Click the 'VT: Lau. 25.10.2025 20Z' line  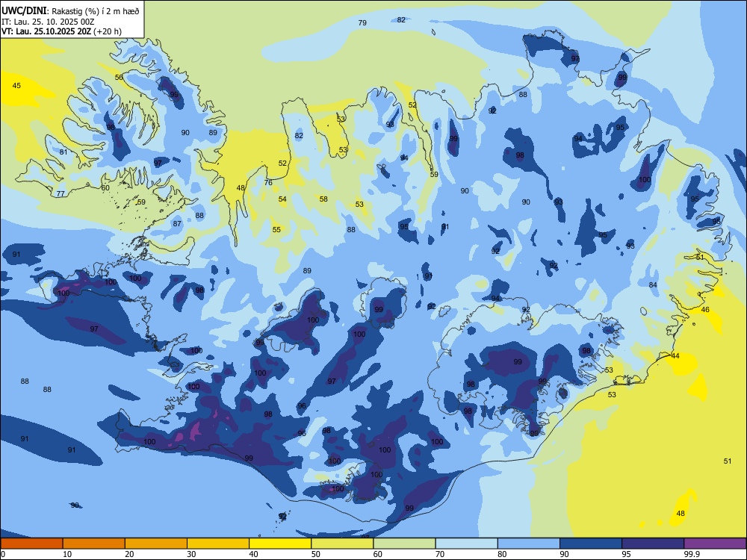pos(46,31)
